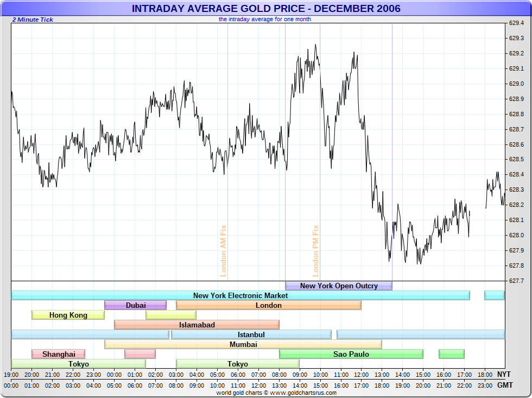Click the 2 Minute Tick label
The image size is (532, 398).
coord(33,20)
